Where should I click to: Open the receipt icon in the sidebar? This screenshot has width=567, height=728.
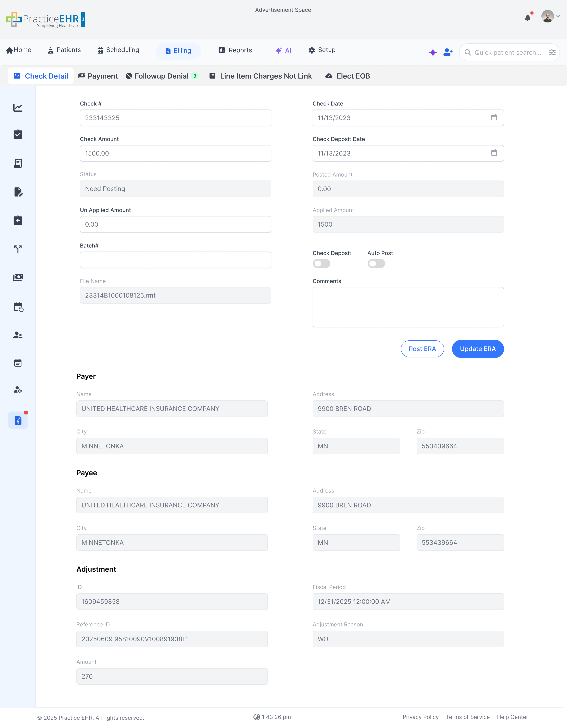click(18, 163)
